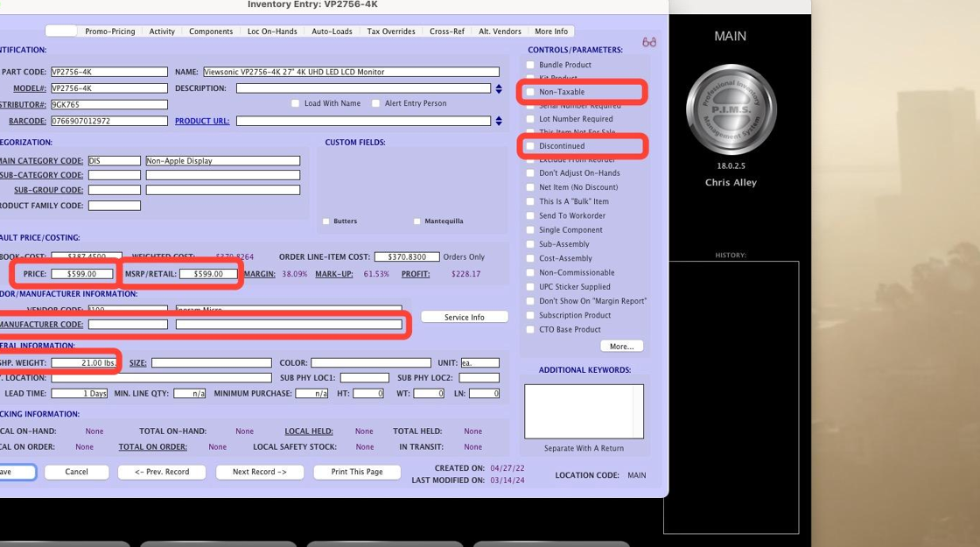This screenshot has height=547, width=980.
Task: Click the Main Category Code field DIS
Action: tap(115, 161)
